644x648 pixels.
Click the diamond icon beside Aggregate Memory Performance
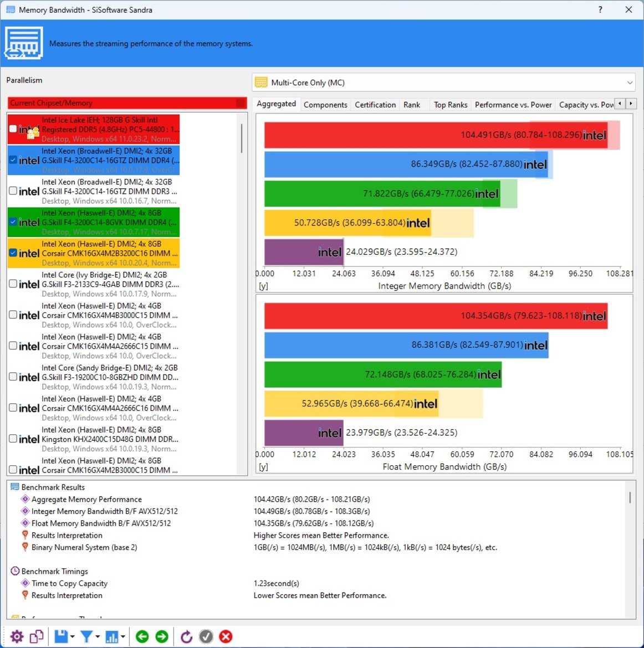click(25, 499)
